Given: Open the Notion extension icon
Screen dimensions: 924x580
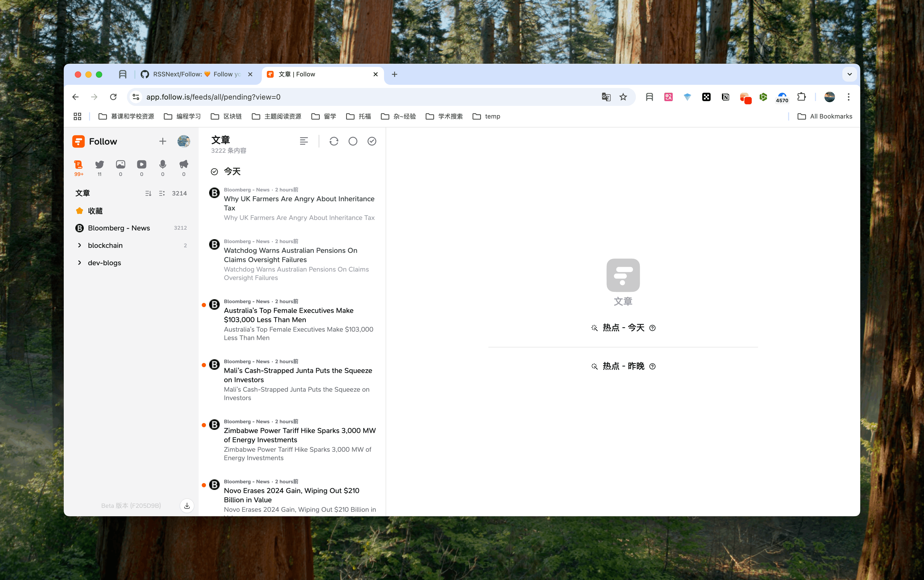Looking at the screenshot, I should [x=725, y=97].
